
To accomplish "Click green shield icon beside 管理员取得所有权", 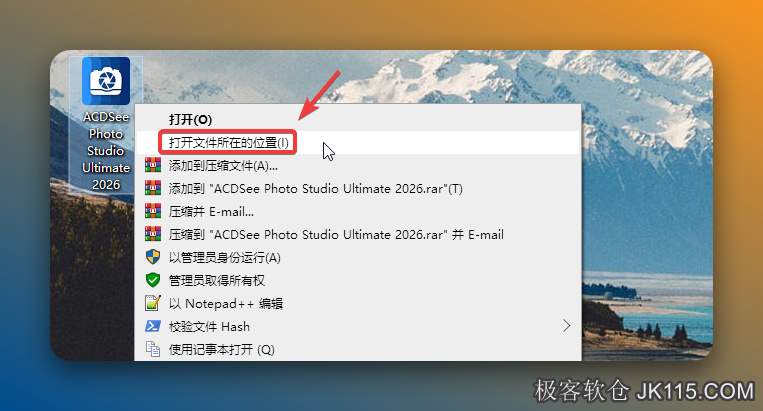I will click(153, 280).
